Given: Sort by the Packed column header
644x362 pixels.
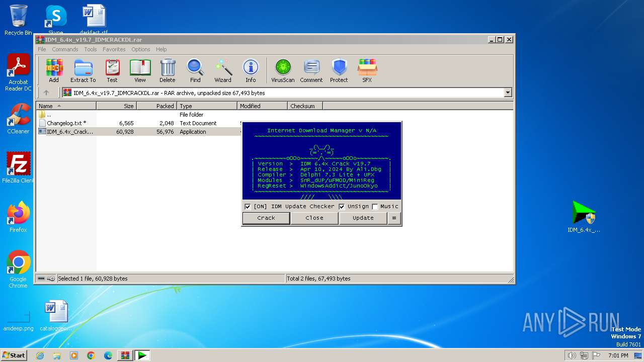Looking at the screenshot, I should pyautogui.click(x=156, y=106).
